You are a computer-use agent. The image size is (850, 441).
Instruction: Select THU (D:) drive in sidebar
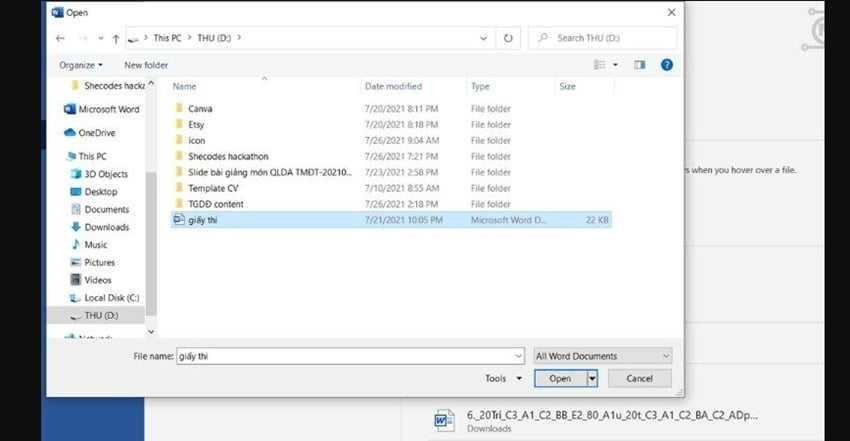(96, 315)
